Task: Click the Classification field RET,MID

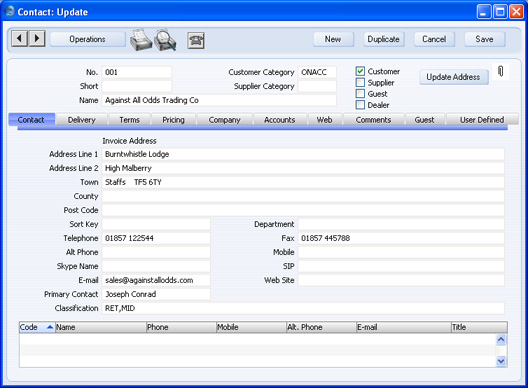Action: [x=303, y=308]
